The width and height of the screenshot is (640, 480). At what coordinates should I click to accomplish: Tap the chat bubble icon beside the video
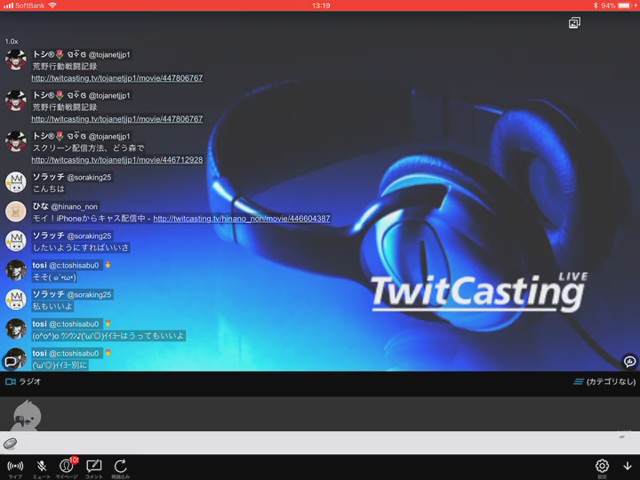click(x=630, y=361)
